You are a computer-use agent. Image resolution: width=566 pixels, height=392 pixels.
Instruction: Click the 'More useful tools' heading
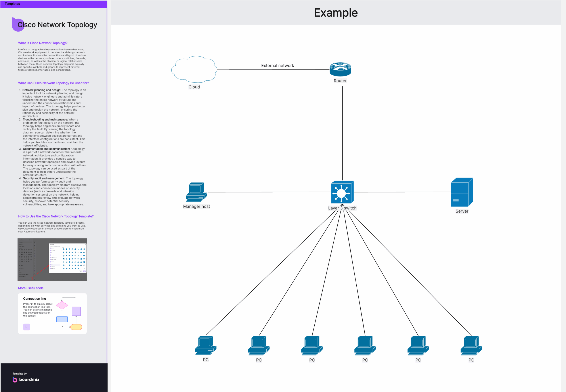click(31, 288)
